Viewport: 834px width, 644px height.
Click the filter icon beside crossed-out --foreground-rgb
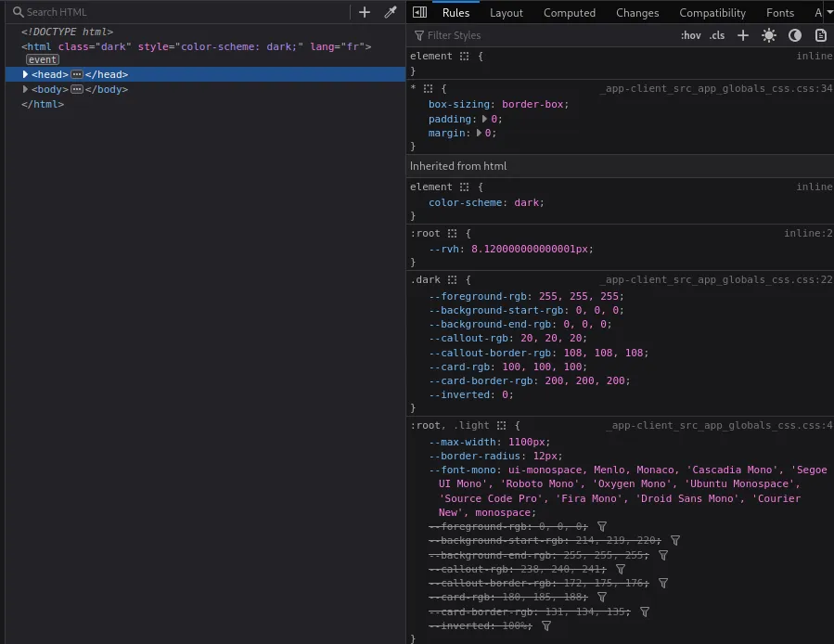click(x=602, y=526)
